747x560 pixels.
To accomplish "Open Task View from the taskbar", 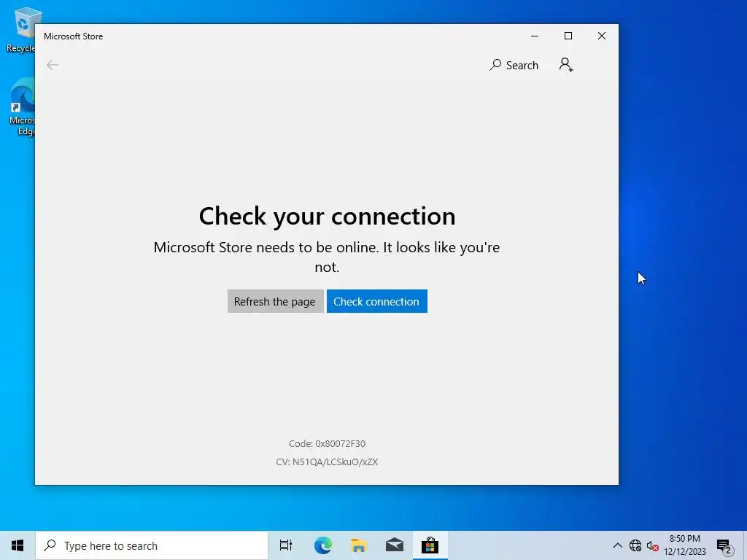I will [286, 545].
